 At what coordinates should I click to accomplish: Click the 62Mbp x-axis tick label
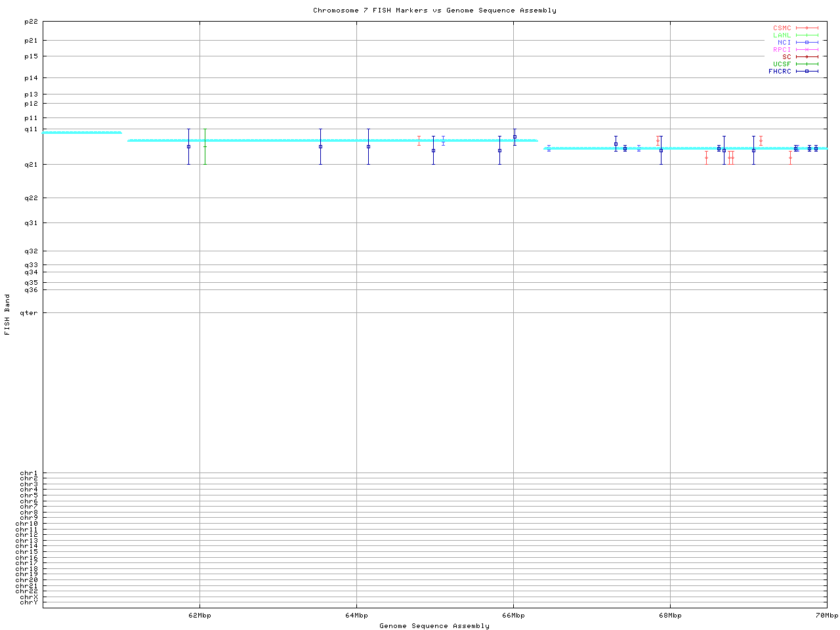pos(199,616)
